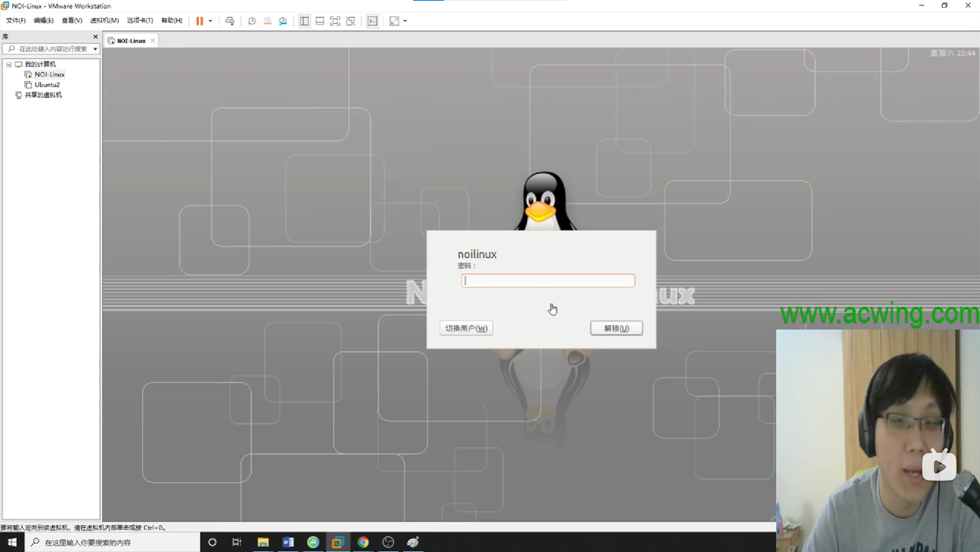Toggle the console view button
This screenshot has width=980, height=552.
click(x=372, y=21)
